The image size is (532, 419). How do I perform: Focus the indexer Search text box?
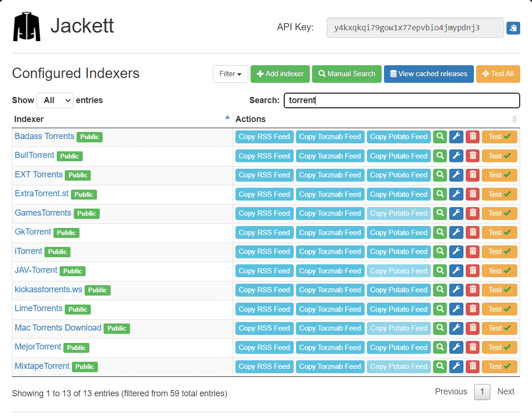[401, 100]
